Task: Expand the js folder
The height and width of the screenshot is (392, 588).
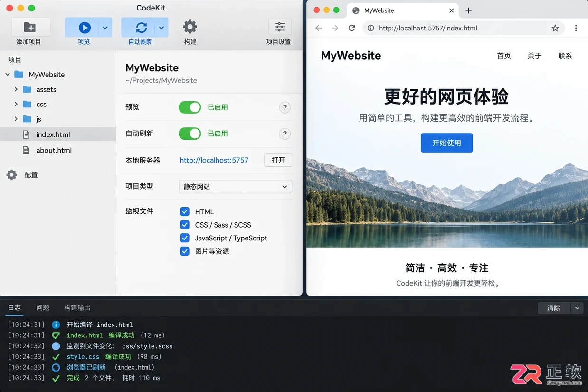Action: click(16, 119)
